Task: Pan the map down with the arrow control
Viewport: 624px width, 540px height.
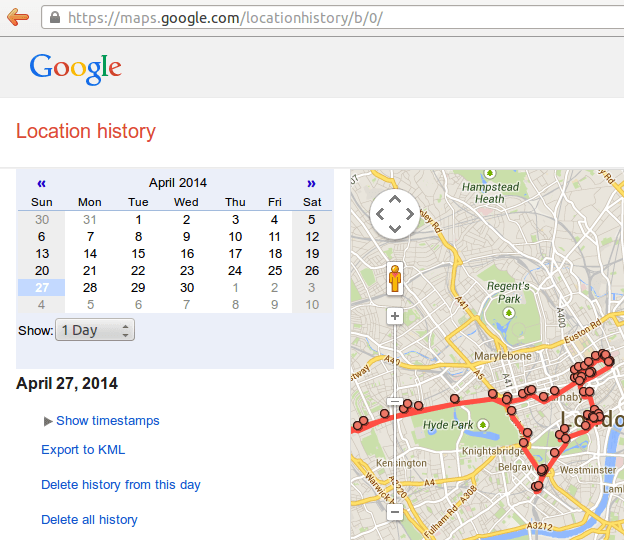Action: coord(395,229)
